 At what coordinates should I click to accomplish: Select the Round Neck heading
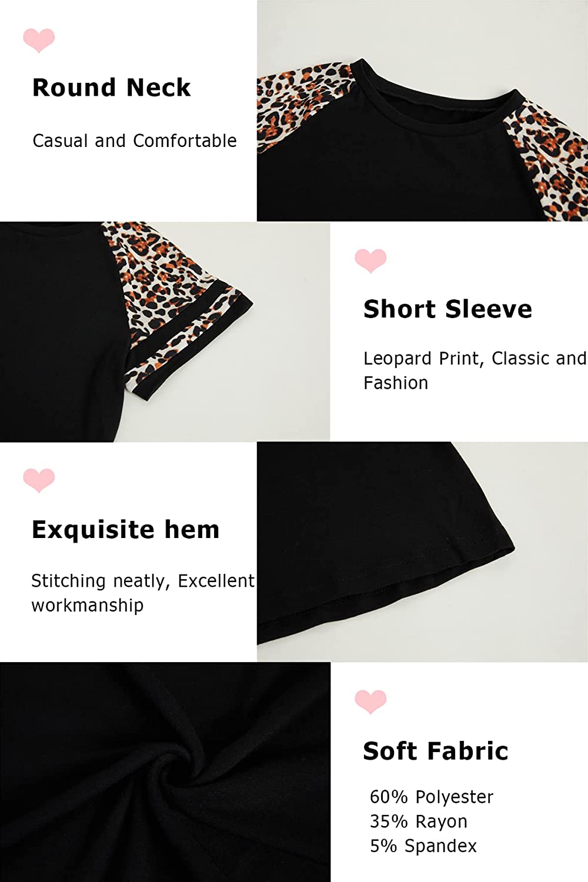click(x=112, y=88)
